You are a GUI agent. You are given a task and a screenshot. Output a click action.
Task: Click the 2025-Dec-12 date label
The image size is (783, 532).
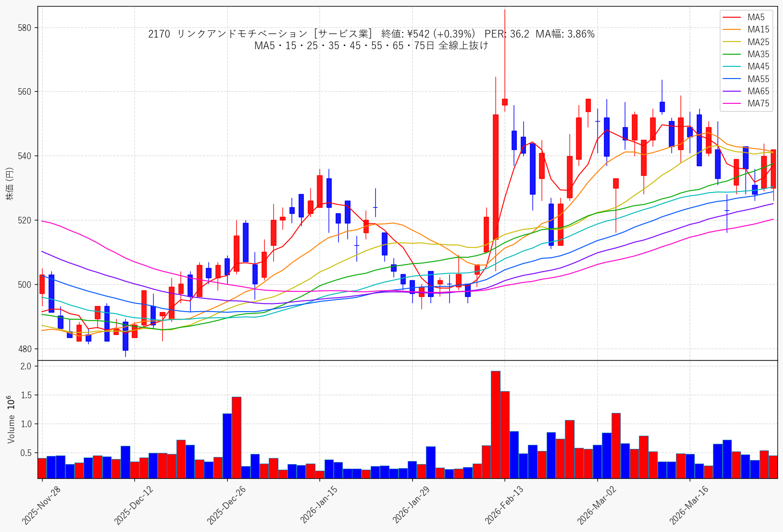pos(133,505)
